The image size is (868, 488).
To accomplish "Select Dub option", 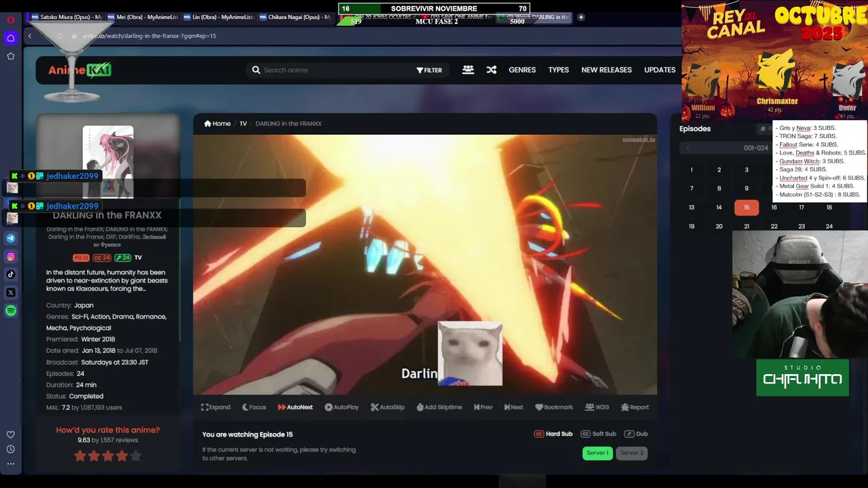I will pos(636,434).
